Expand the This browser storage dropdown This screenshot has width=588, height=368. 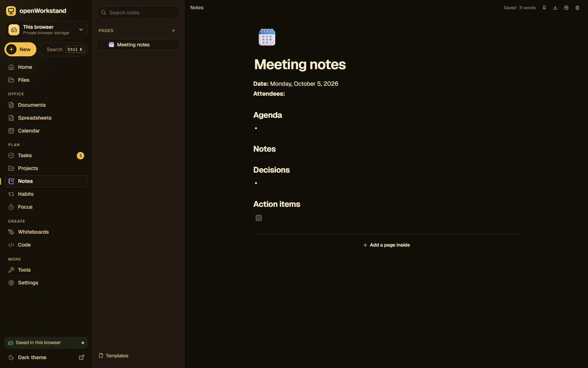click(46, 29)
